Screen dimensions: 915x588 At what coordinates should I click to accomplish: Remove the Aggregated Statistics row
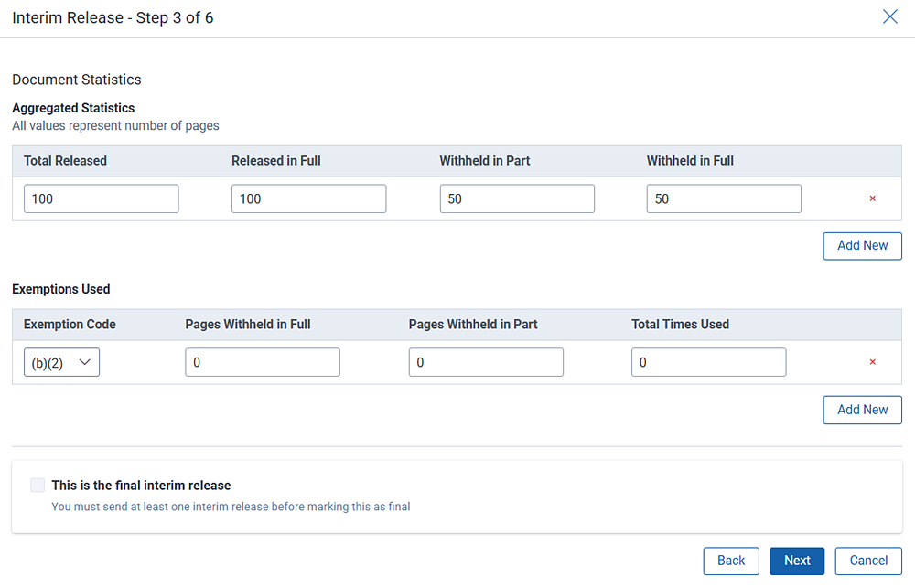872,198
